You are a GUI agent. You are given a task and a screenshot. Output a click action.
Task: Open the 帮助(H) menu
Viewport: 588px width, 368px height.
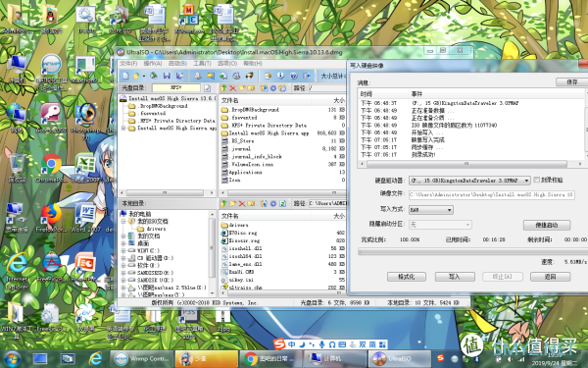tap(253, 64)
